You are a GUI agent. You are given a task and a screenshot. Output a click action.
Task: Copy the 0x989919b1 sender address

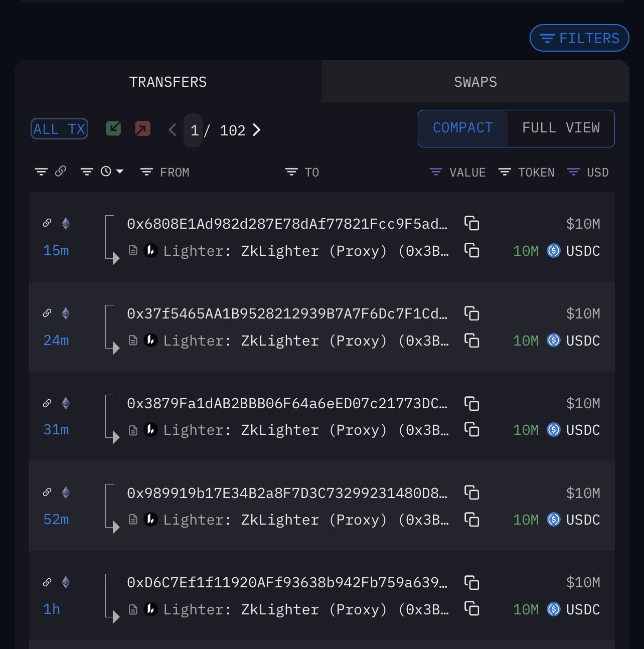(471, 493)
